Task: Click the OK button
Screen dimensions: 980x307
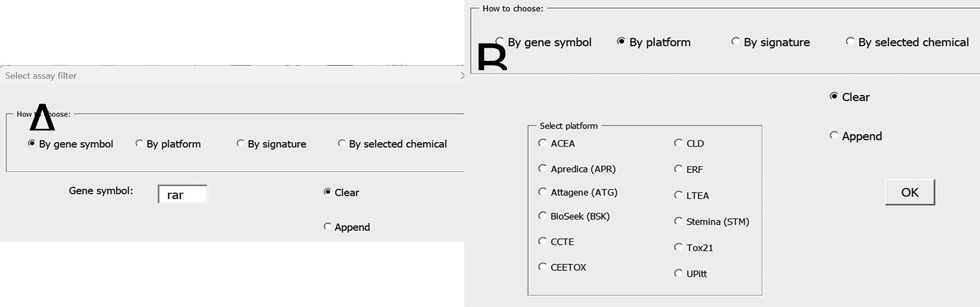Action: [x=910, y=192]
